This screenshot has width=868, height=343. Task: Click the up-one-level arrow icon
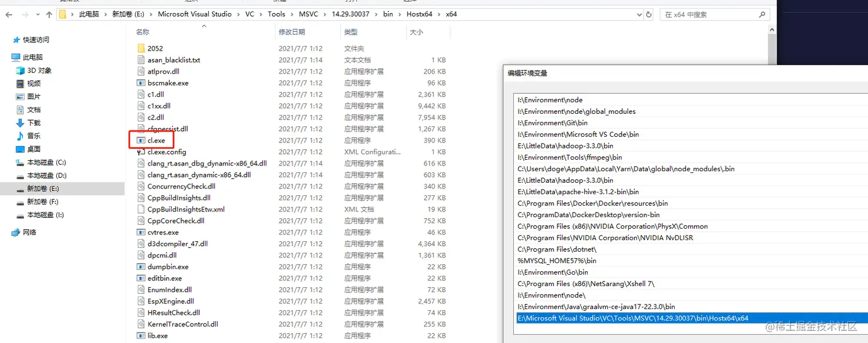(48, 14)
